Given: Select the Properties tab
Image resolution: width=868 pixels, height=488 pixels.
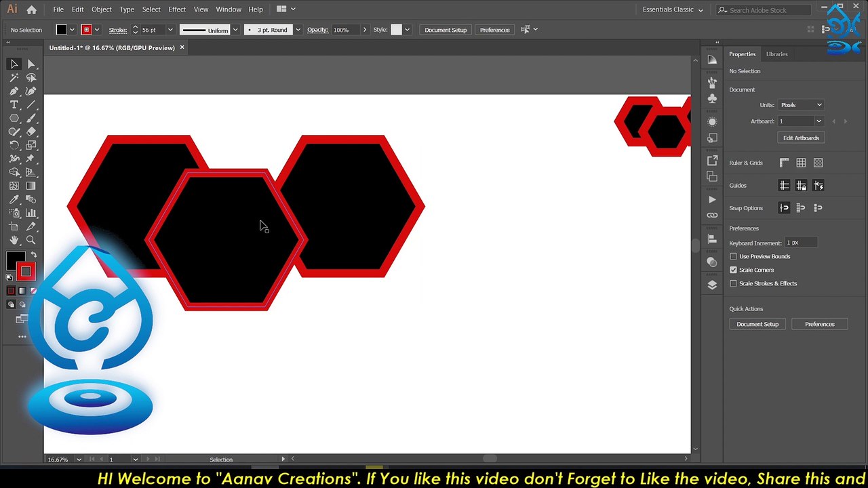Looking at the screenshot, I should coord(742,54).
